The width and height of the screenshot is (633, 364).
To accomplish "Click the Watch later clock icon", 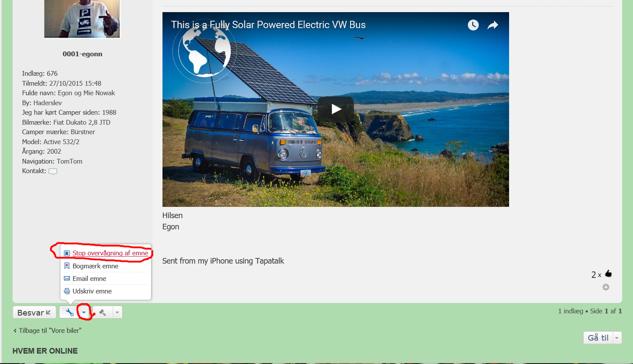I will 473,25.
